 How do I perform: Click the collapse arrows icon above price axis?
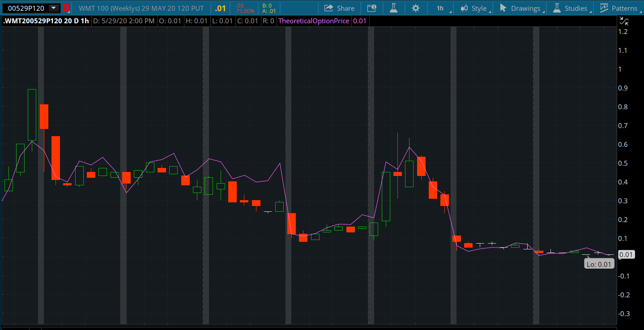pos(624,21)
